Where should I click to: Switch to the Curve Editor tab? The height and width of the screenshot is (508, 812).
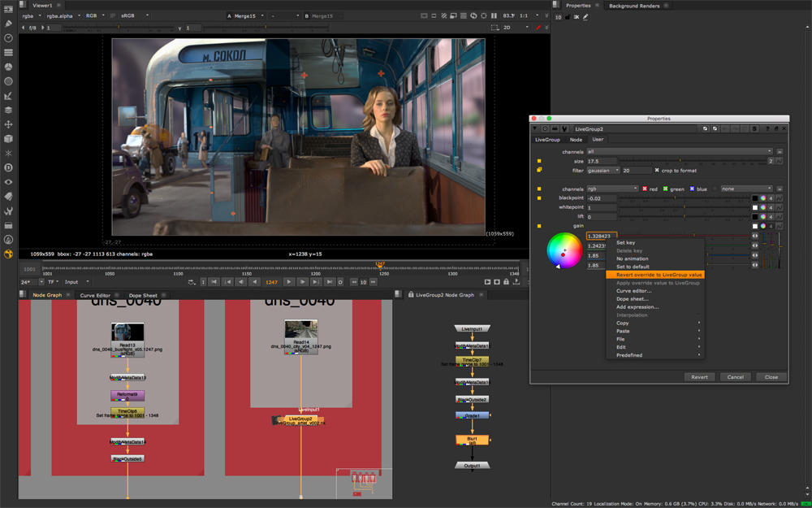click(95, 295)
